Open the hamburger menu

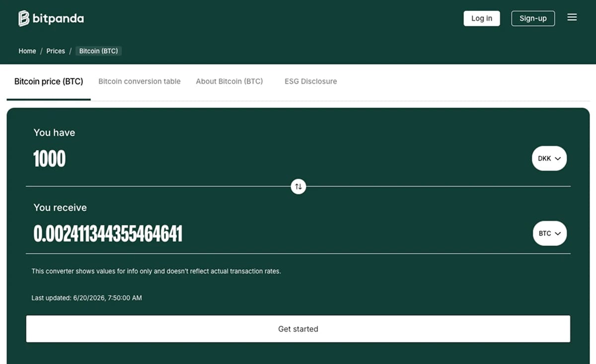point(572,17)
